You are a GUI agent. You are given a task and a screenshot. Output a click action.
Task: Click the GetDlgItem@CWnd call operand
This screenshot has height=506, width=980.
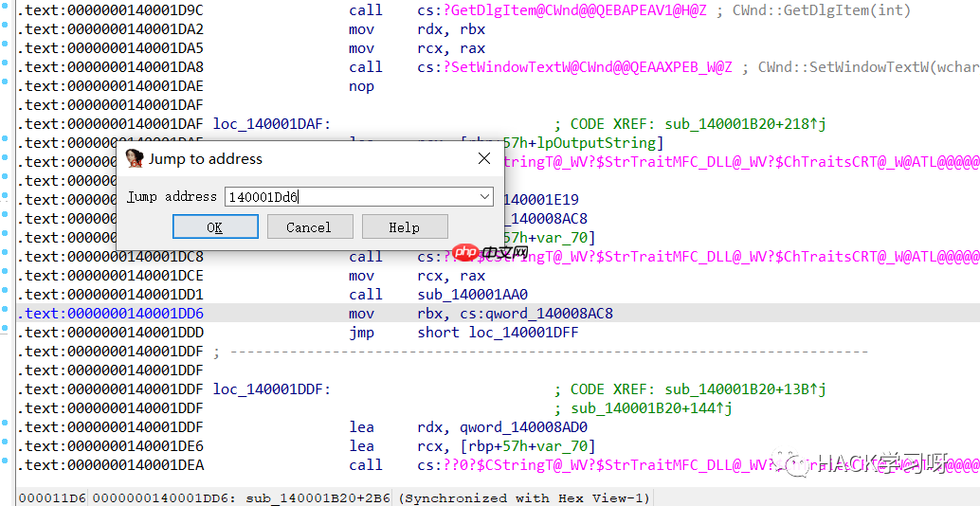[x=562, y=10]
